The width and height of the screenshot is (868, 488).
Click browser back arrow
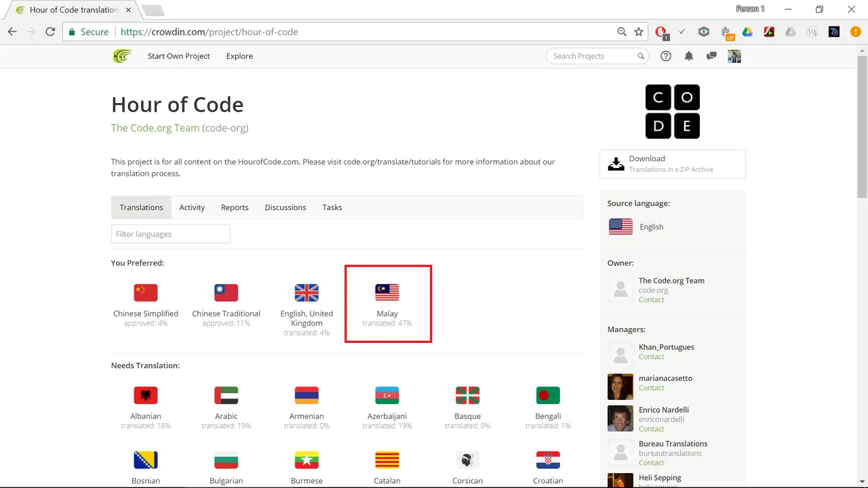[12, 32]
